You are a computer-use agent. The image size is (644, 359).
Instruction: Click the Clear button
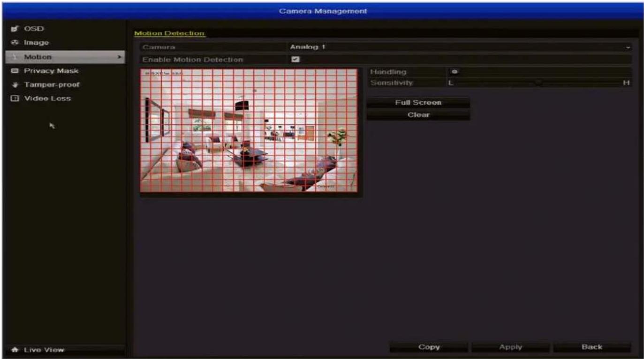[418, 115]
